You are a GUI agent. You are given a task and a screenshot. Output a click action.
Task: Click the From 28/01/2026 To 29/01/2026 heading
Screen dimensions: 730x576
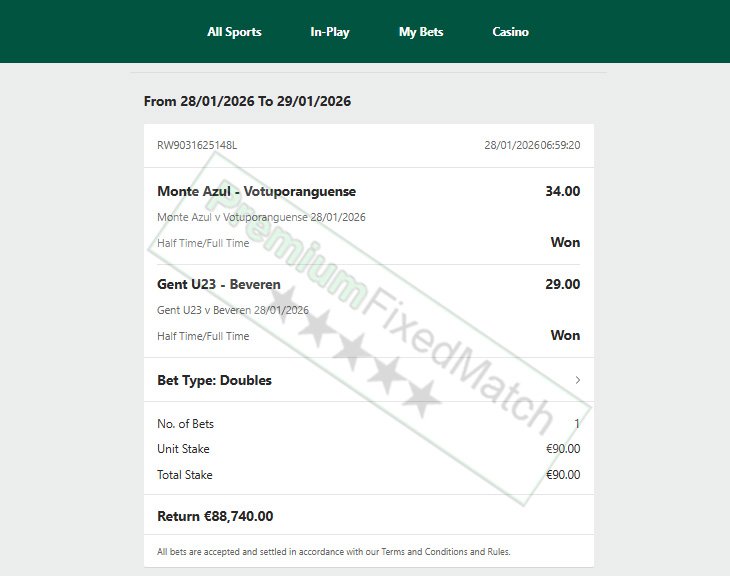coord(247,102)
